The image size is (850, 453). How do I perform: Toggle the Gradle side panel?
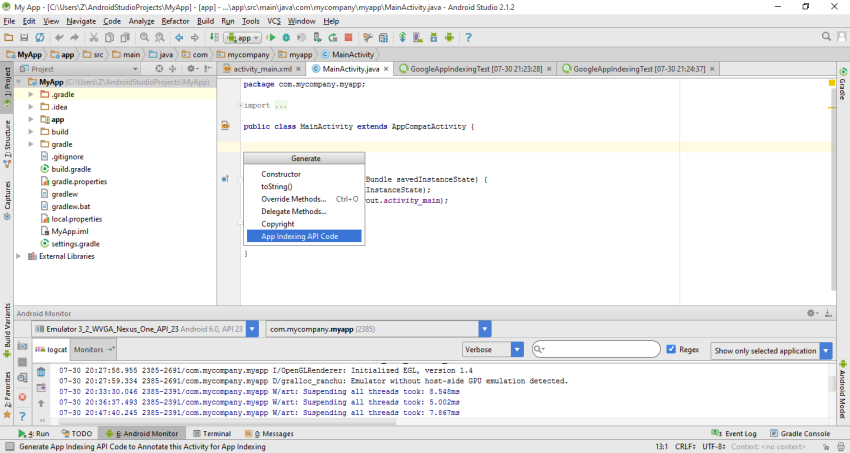(x=843, y=84)
